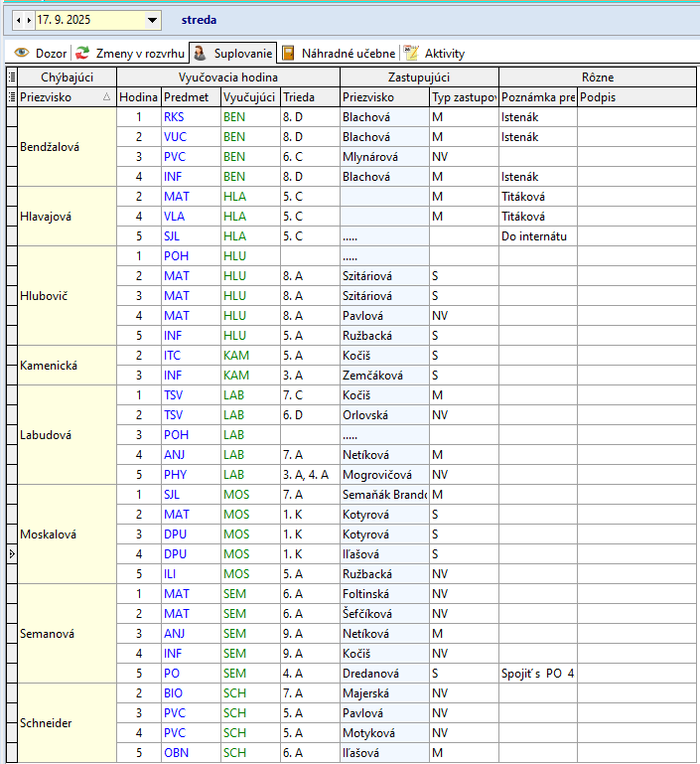Image resolution: width=700 pixels, height=764 pixels.
Task: Click substitute Semaňák Brando for SJL 7. A
Action: (384, 495)
